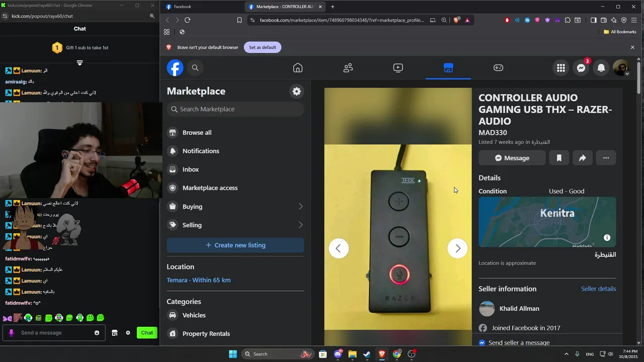Click the Windows taskbar Search box
644x362 pixels.
[x=278, y=354]
